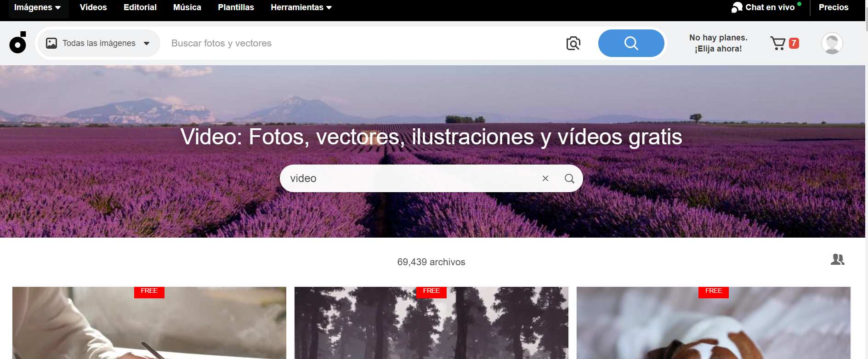This screenshot has height=359, width=868.
Task: Open the Editorial menu item
Action: click(140, 7)
